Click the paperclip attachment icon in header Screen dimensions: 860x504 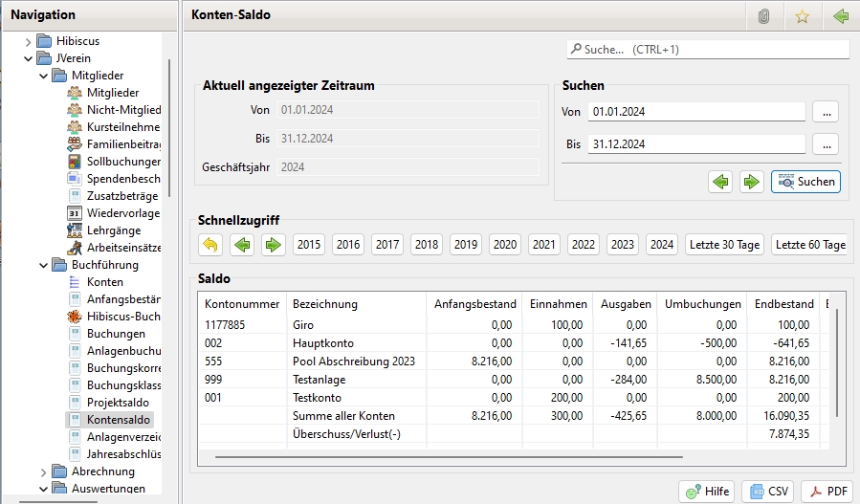pyautogui.click(x=763, y=16)
